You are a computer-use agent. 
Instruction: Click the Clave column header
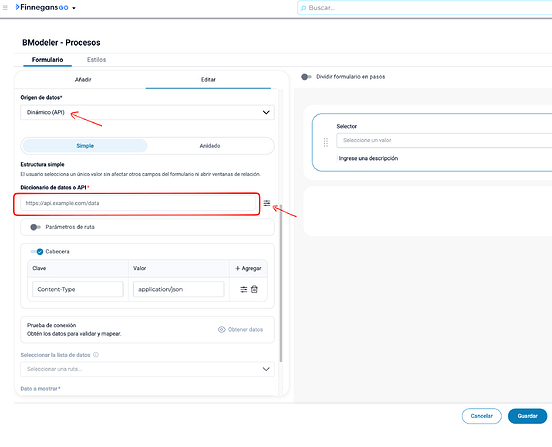(39, 268)
